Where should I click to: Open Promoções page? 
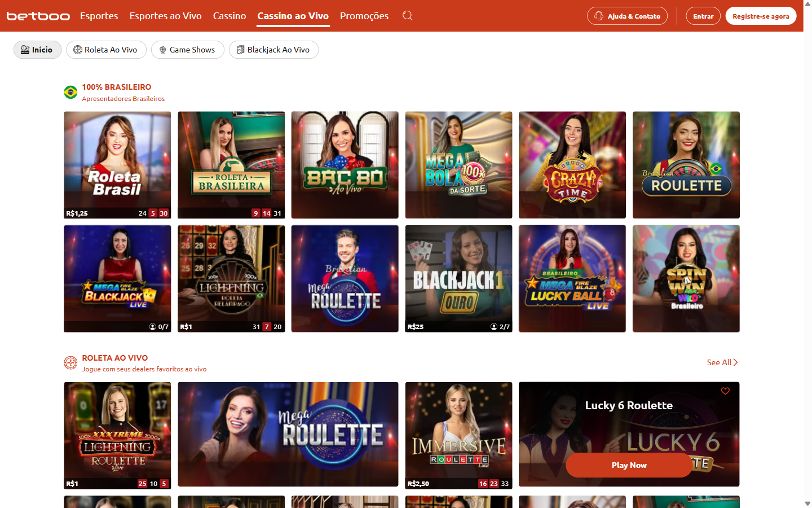click(364, 16)
